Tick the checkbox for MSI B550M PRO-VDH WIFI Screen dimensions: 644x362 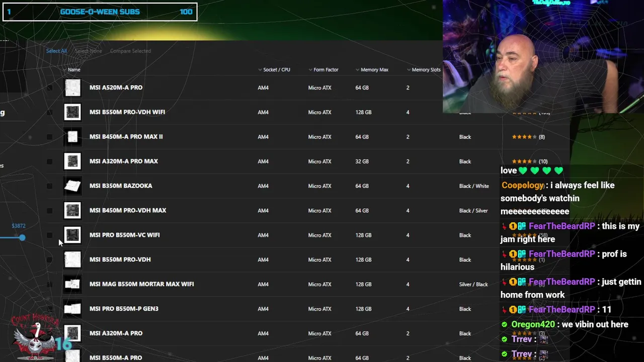point(49,112)
